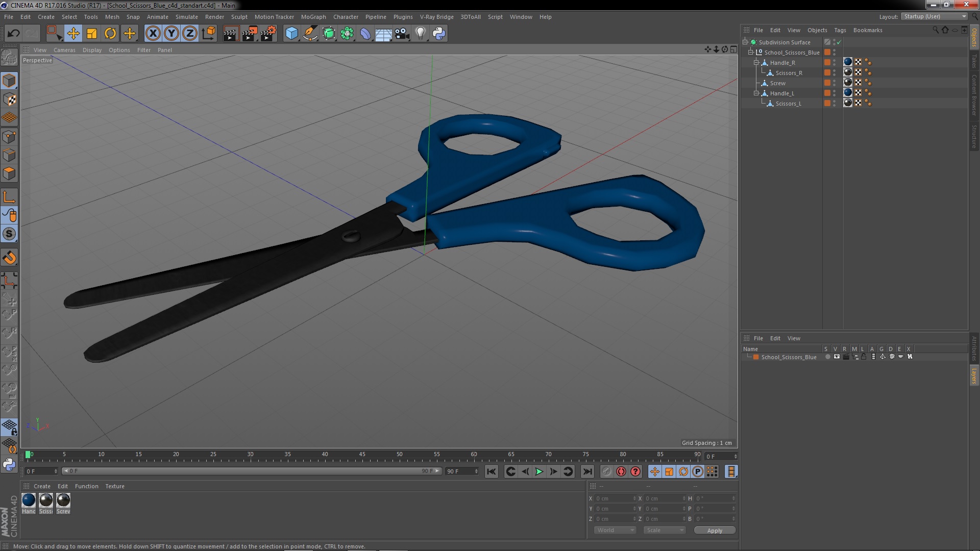Open the Layout dropdown Startup (User)
Viewport: 980px width, 551px height.
[935, 17]
